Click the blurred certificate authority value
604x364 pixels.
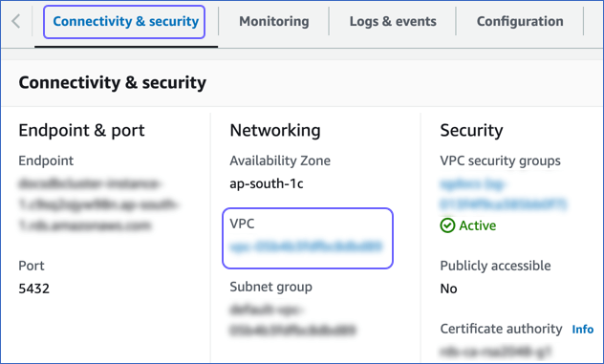click(x=495, y=352)
